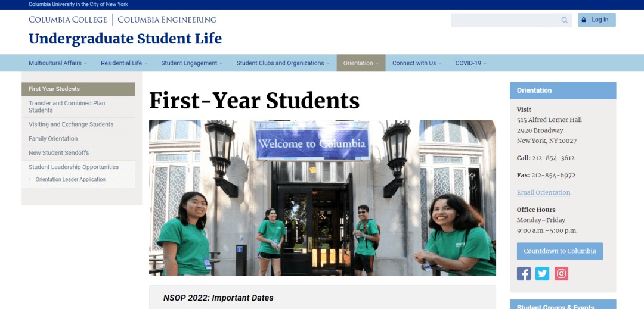Click the Welcome to Columbia photo
This screenshot has width=644, height=309.
323,198
